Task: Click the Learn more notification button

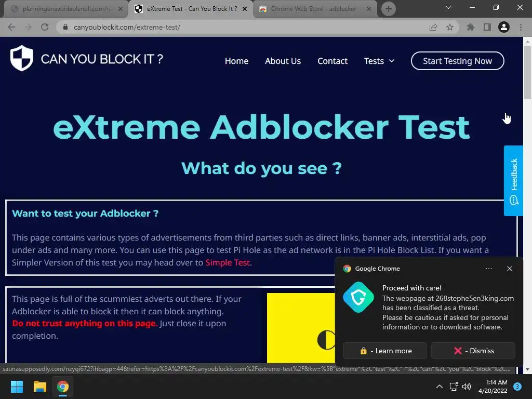Action: 385,351
